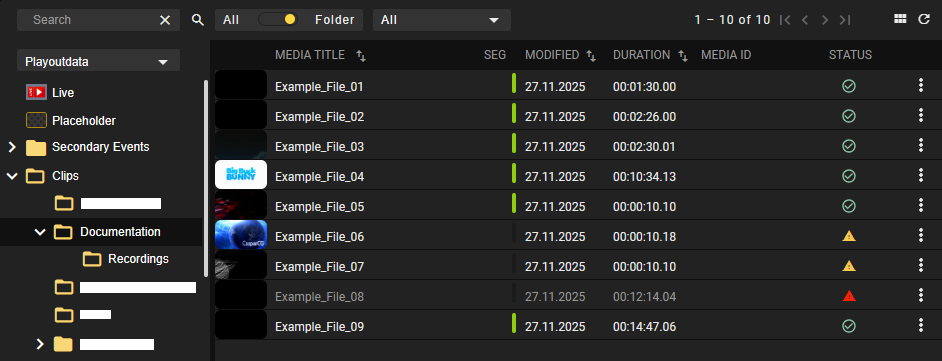The width and height of the screenshot is (942, 361).
Task: Collapse the Documentation folder
Action: (40, 232)
